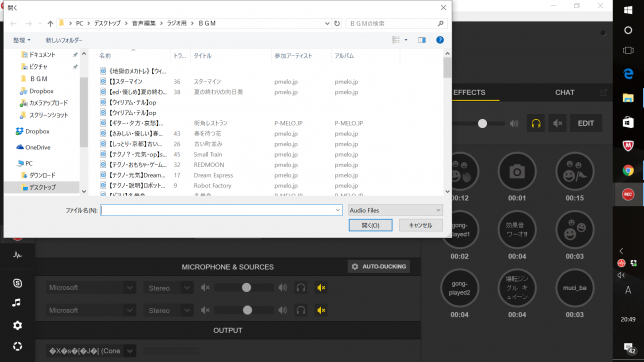
Task: Go up one folder level in dialog
Action: click(x=50, y=23)
